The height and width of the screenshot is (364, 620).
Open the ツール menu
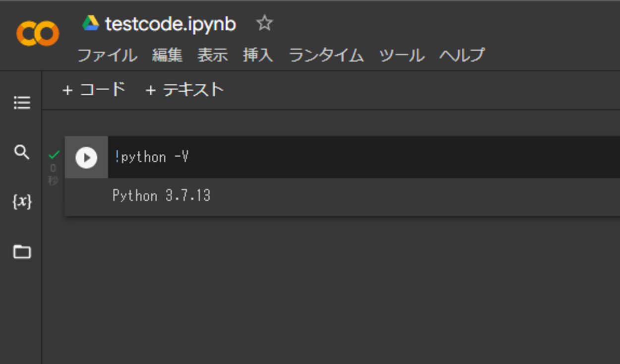coord(402,55)
